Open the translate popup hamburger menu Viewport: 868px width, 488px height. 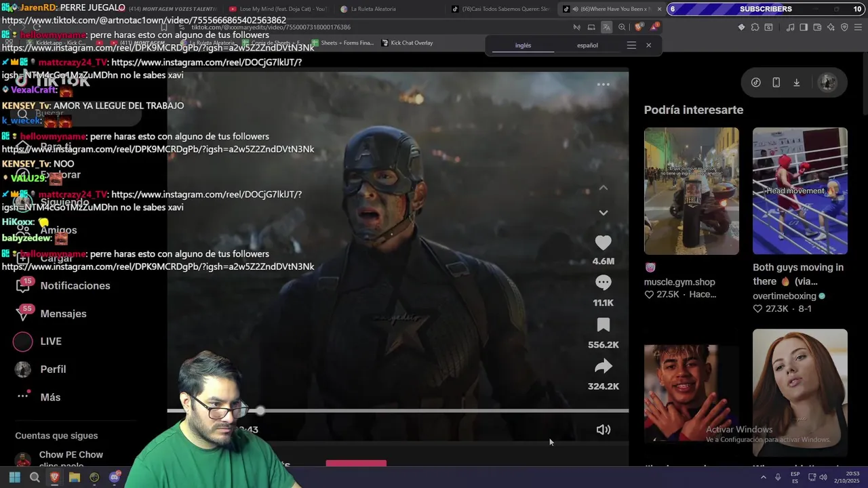click(x=631, y=45)
